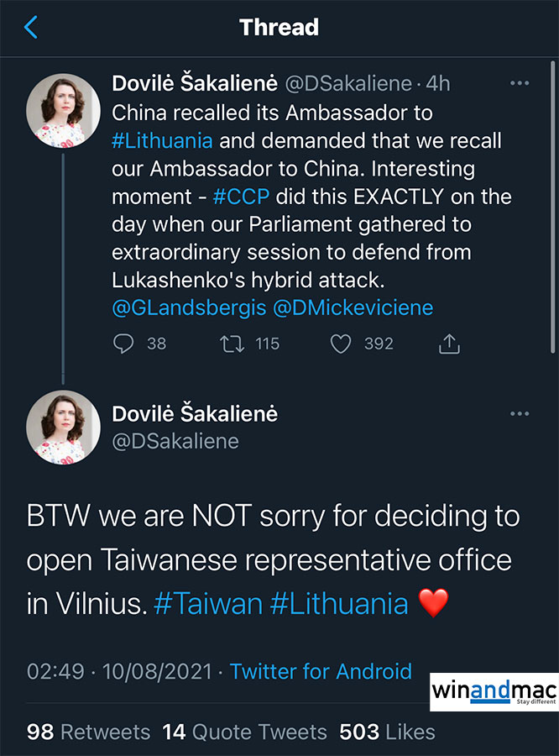Open the blue #Lithuania hashtag in the first tweet
Screen dimensions: 559x756
pyautogui.click(x=162, y=139)
